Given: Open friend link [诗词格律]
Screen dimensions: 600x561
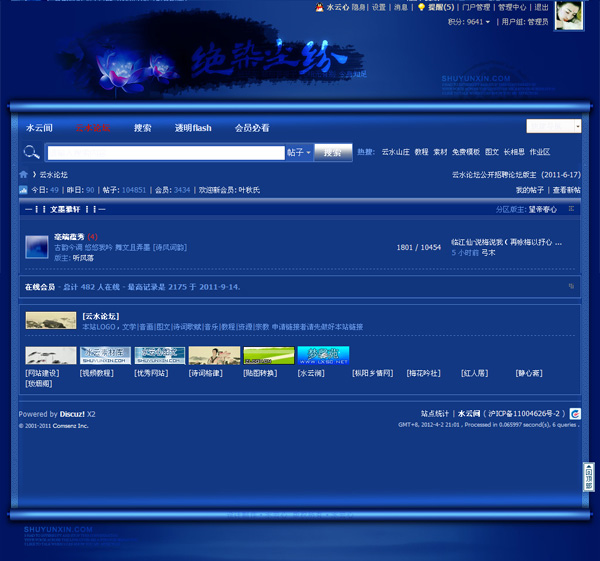Looking at the screenshot, I should click(206, 373).
